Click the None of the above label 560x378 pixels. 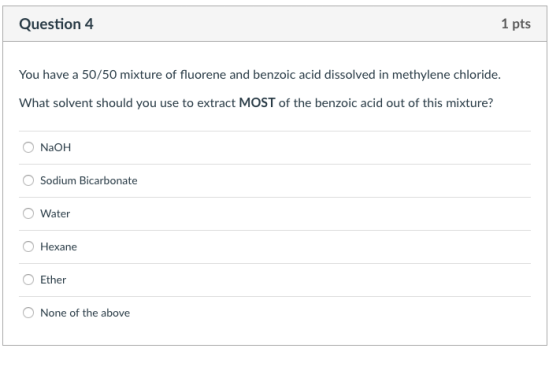[x=85, y=313]
